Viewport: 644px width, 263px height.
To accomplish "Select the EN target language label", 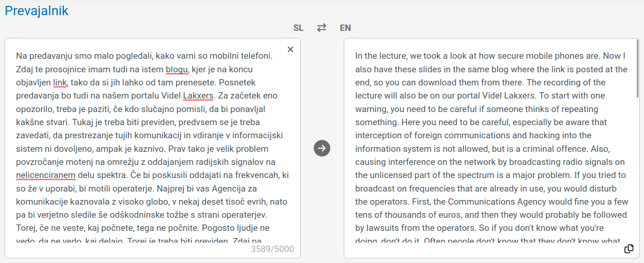I will pos(345,28).
